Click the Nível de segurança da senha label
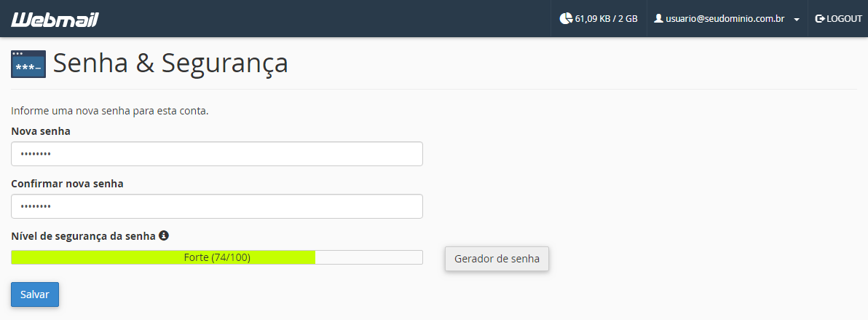The image size is (868, 320). [x=83, y=235]
